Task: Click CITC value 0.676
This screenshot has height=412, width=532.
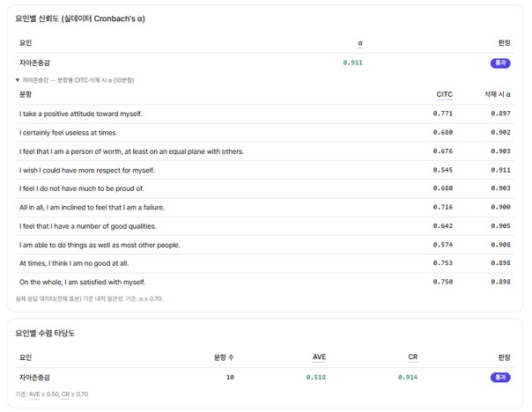Action: pos(443,151)
